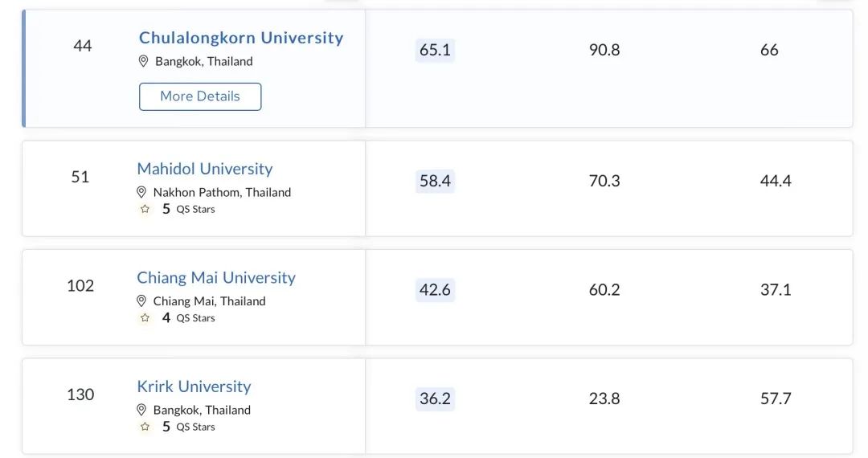This screenshot has width=868, height=458.
Task: Click the location pin next to Chiang Mai, Thailand
Action: (141, 301)
